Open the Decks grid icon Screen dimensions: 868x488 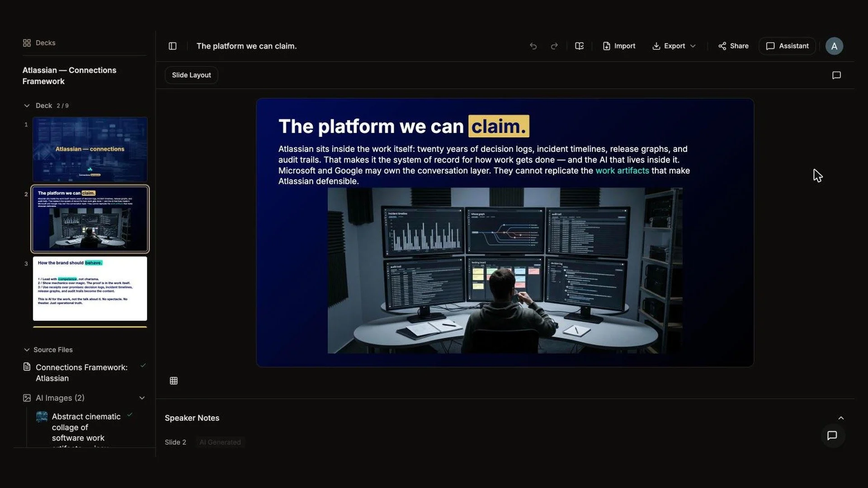pyautogui.click(x=27, y=43)
